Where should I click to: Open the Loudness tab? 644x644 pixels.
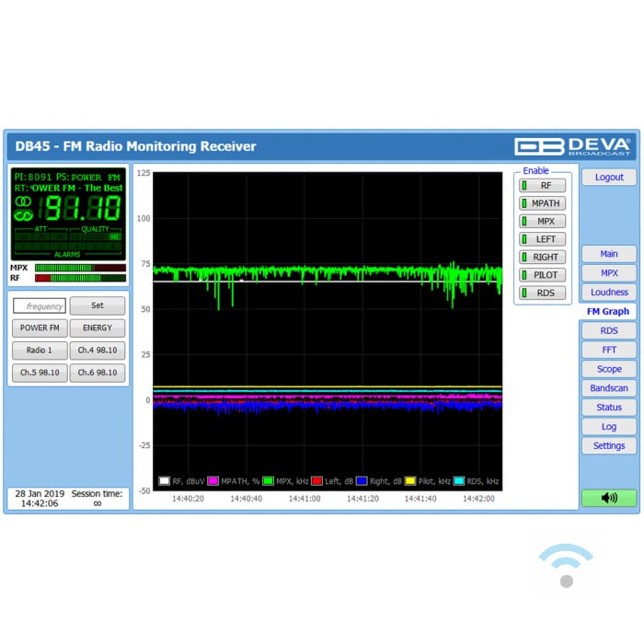[608, 293]
